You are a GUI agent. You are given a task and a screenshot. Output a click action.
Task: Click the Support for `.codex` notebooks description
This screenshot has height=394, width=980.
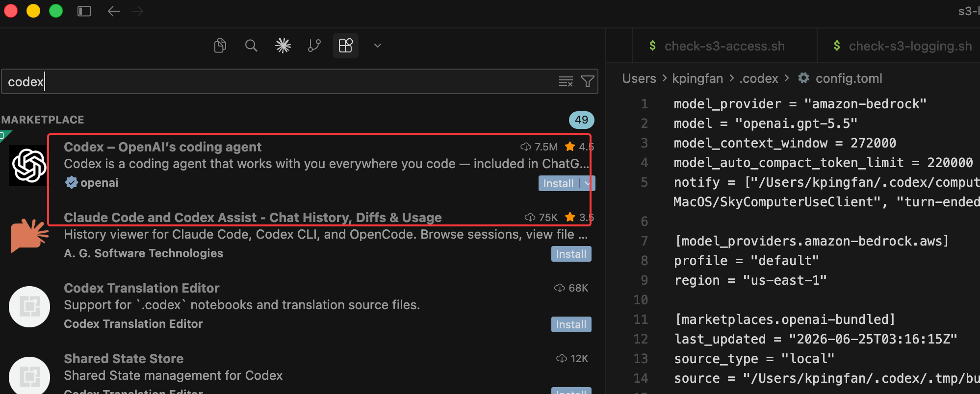point(242,305)
